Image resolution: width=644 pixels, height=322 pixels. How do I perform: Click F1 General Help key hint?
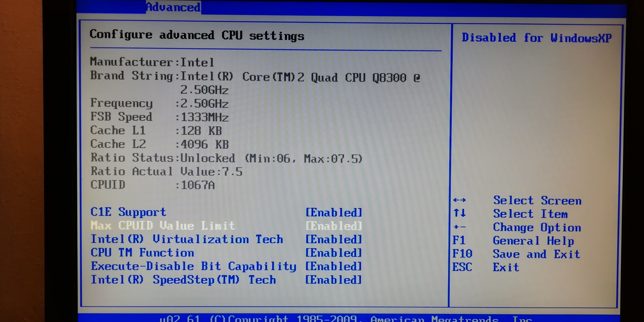pos(459,241)
